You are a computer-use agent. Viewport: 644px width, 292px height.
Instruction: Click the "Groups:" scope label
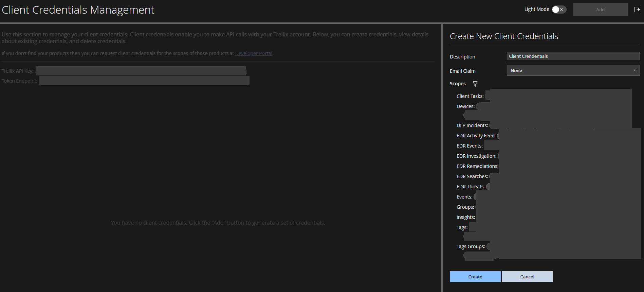(x=465, y=207)
